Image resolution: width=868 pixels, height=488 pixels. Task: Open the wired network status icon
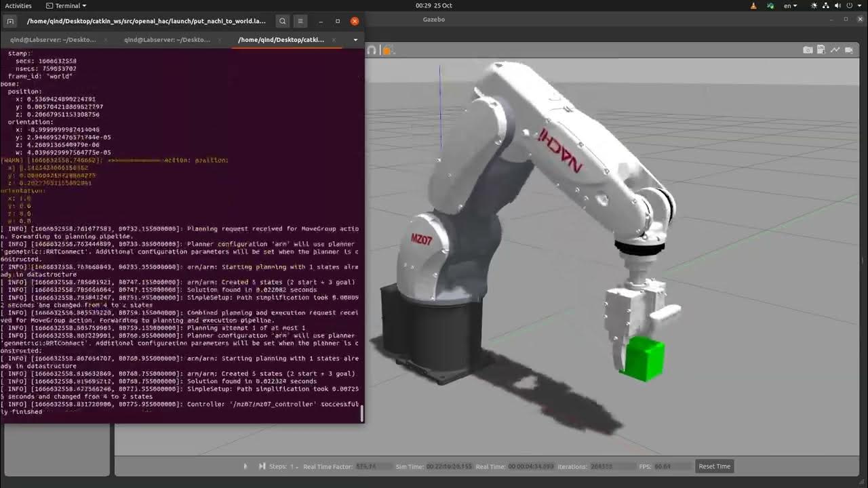pos(827,5)
